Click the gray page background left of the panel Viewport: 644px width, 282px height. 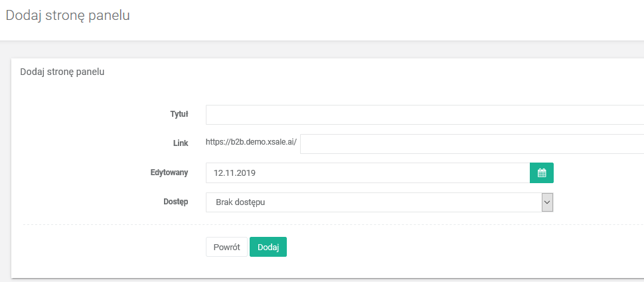[5, 166]
